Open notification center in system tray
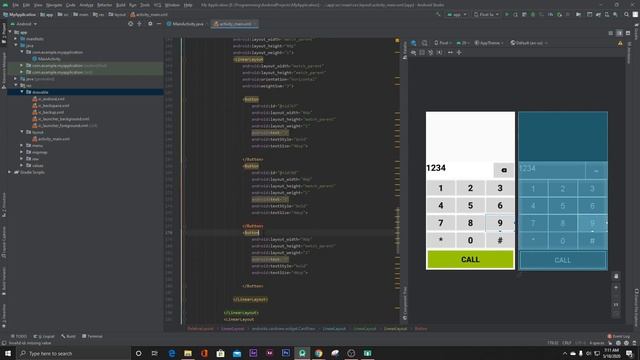The height and width of the screenshot is (360, 640). point(629,353)
